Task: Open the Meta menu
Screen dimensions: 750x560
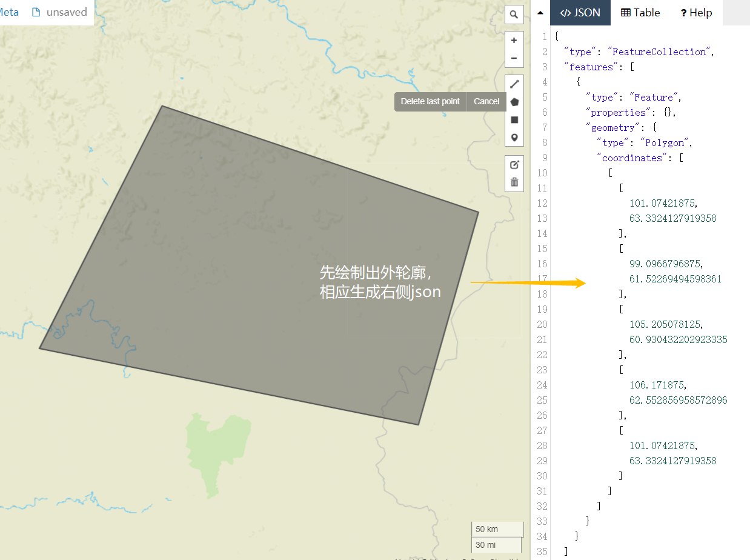Action: [7, 12]
